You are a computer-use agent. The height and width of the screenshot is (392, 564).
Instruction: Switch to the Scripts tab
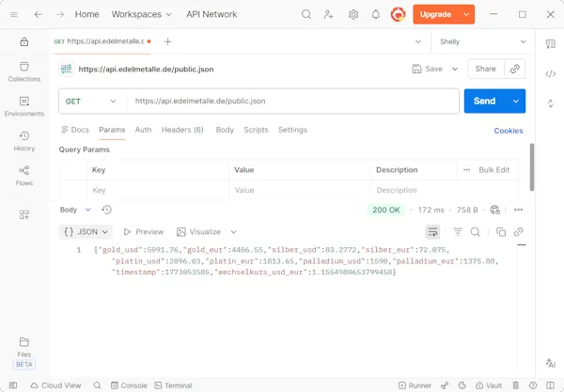coord(256,130)
